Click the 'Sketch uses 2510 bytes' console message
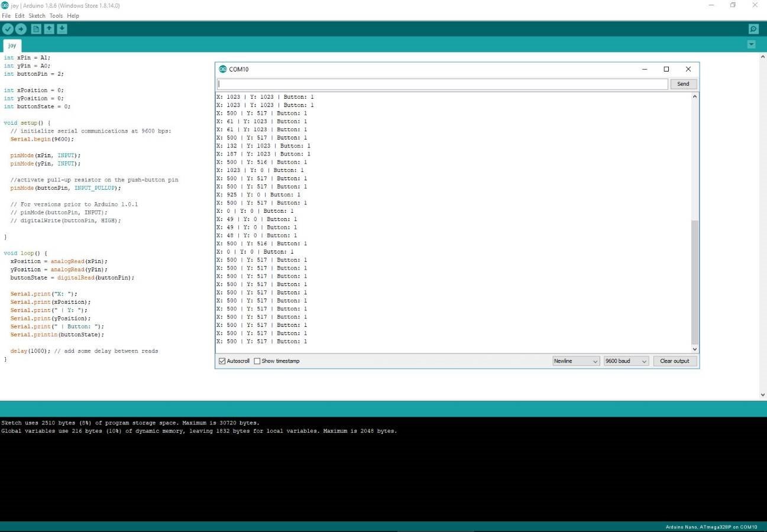 pyautogui.click(x=130, y=423)
